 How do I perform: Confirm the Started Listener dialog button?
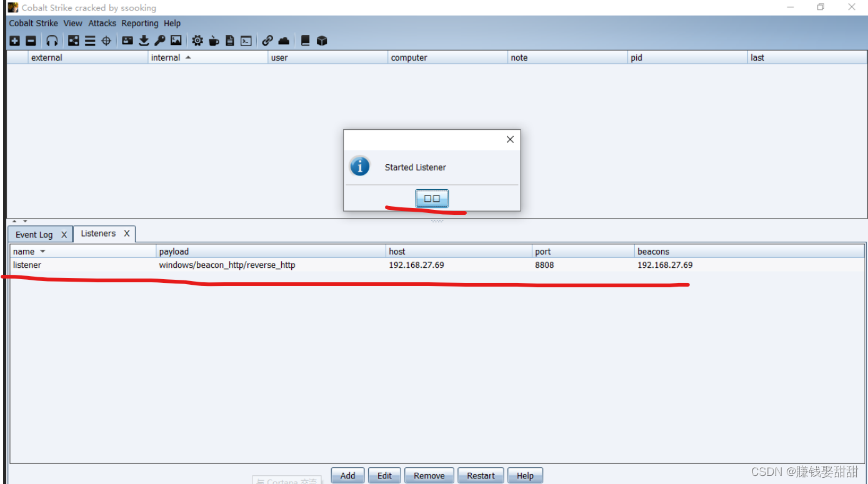pyautogui.click(x=432, y=199)
